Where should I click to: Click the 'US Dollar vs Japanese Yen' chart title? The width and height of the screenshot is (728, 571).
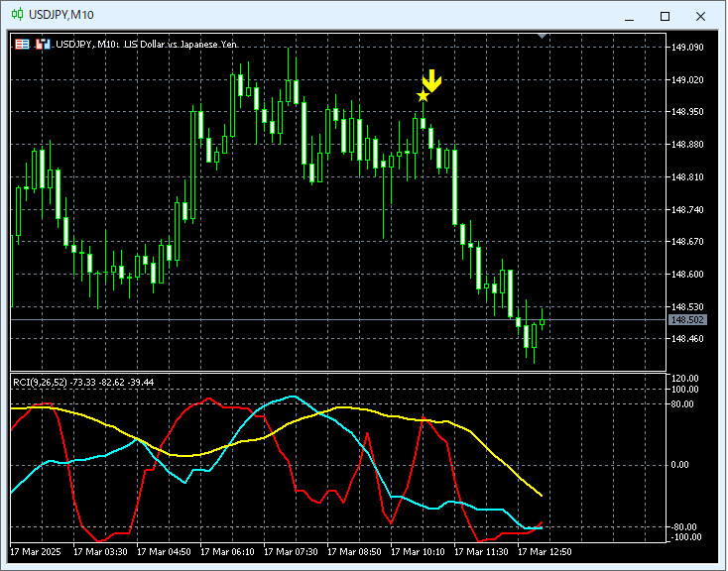(181, 44)
